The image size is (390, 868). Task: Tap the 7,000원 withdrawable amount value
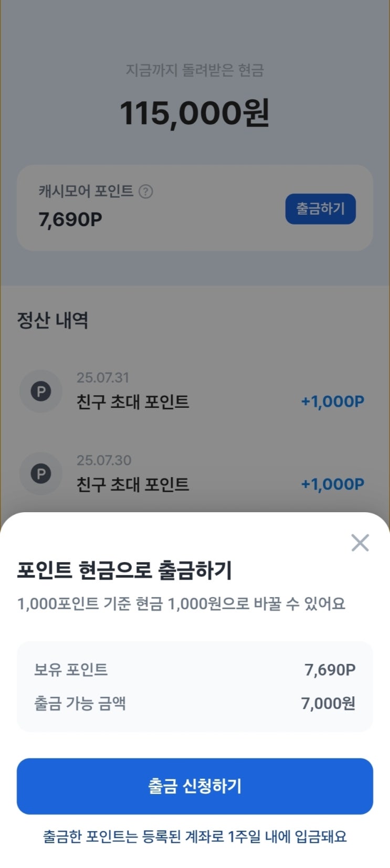tap(328, 703)
